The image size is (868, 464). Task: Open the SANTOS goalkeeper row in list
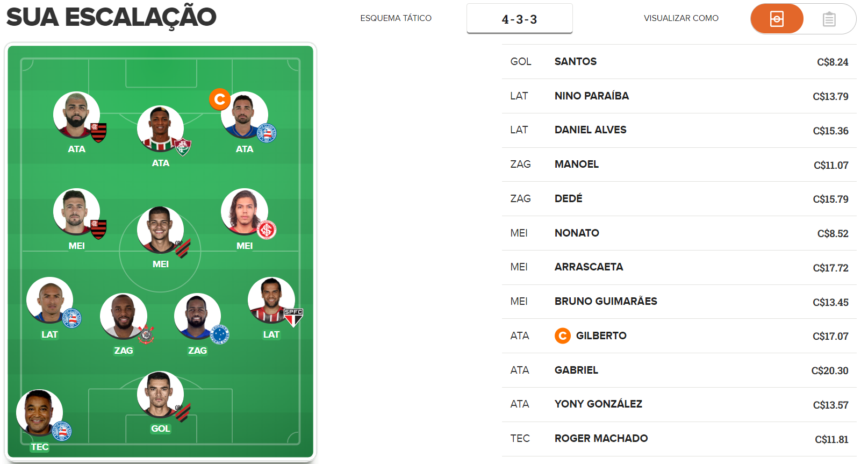(679, 62)
